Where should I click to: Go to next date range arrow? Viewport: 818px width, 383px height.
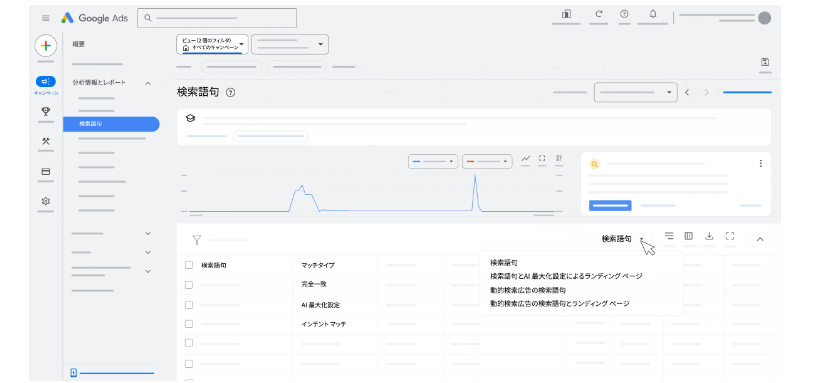707,92
